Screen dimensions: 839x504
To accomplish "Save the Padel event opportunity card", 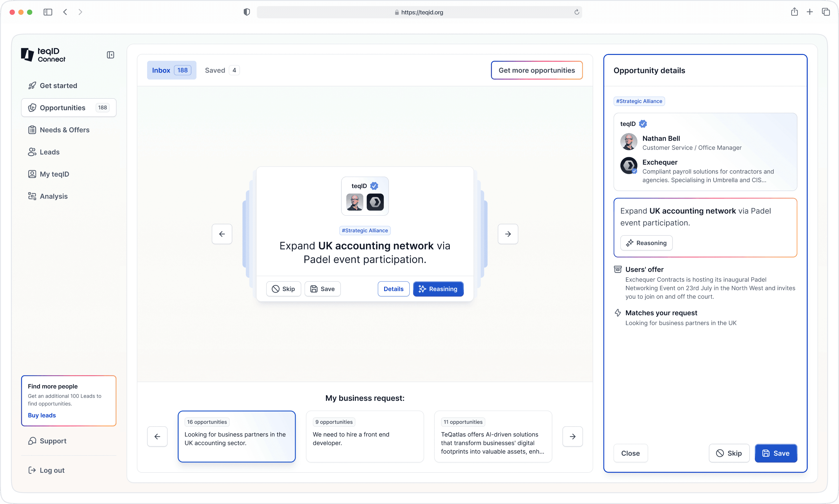I will click(x=322, y=289).
